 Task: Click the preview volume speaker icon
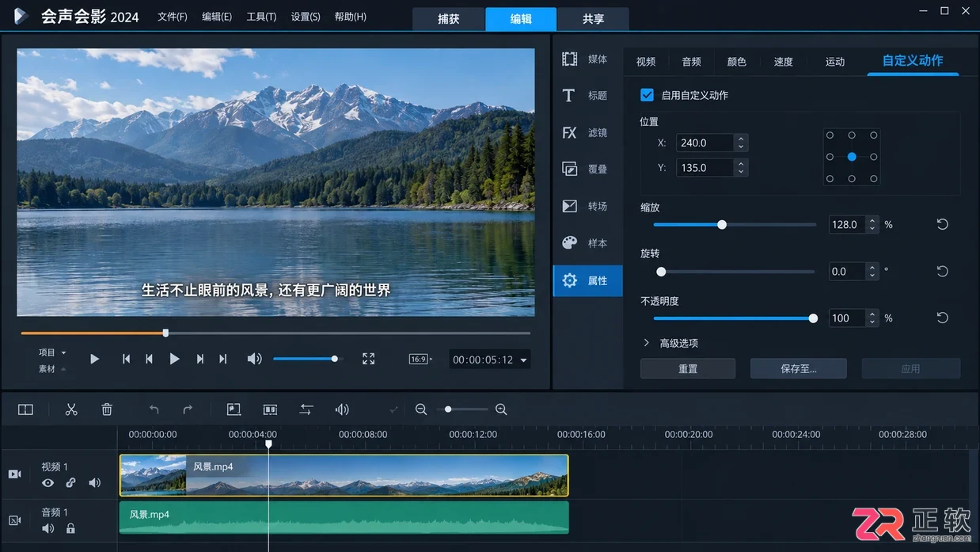[x=254, y=359]
